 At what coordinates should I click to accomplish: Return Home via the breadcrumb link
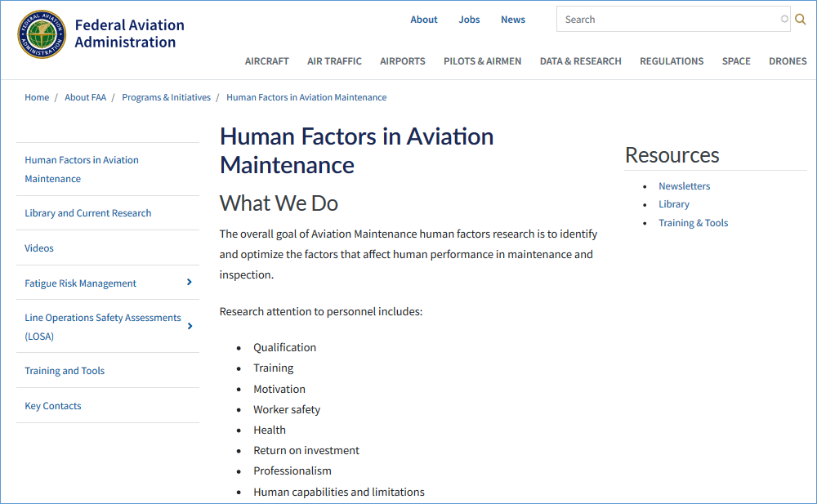(x=37, y=96)
